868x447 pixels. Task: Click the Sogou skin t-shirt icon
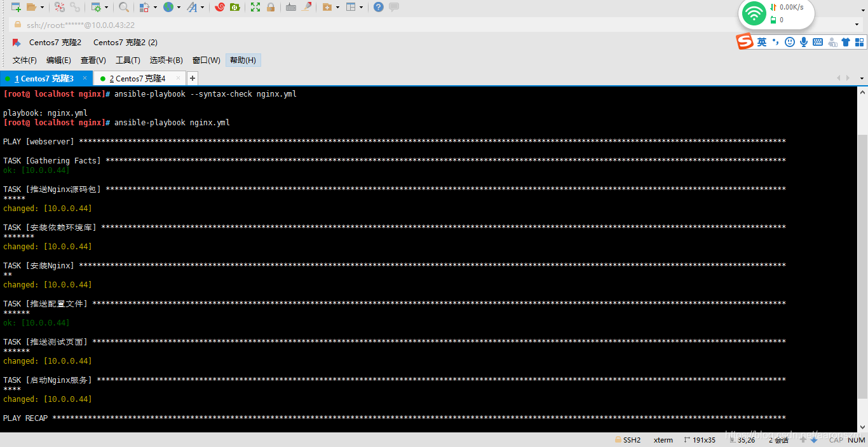(x=846, y=42)
